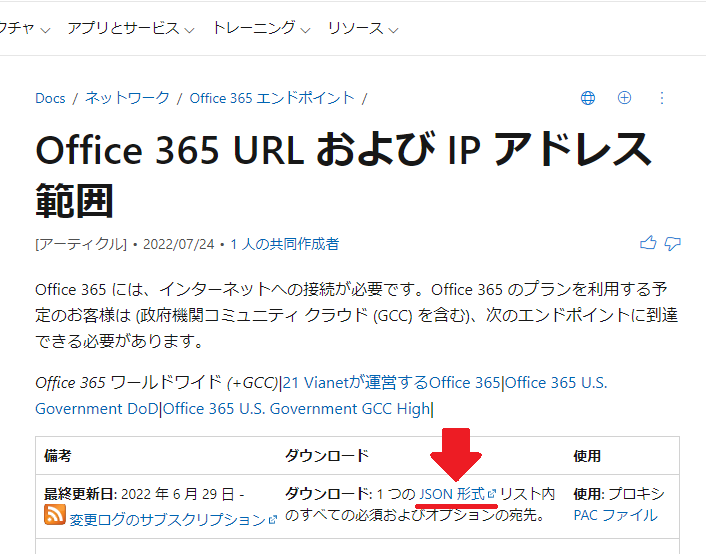The height and width of the screenshot is (554, 706).
Task: Click the [アーティクル] label
Action: (81, 244)
